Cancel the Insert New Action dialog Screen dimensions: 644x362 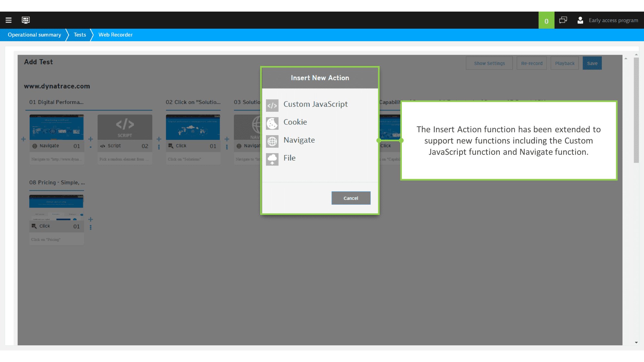(x=351, y=198)
